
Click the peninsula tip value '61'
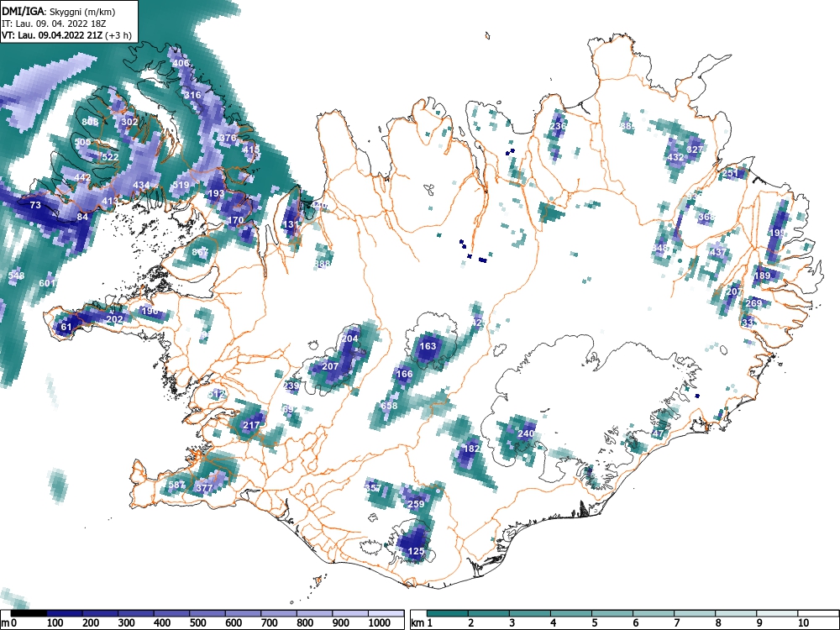(x=66, y=327)
